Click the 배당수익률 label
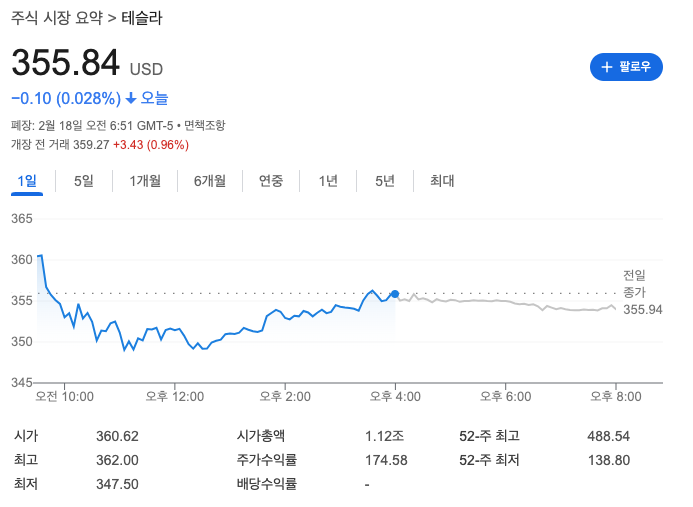The width and height of the screenshot is (693, 507). [x=267, y=484]
